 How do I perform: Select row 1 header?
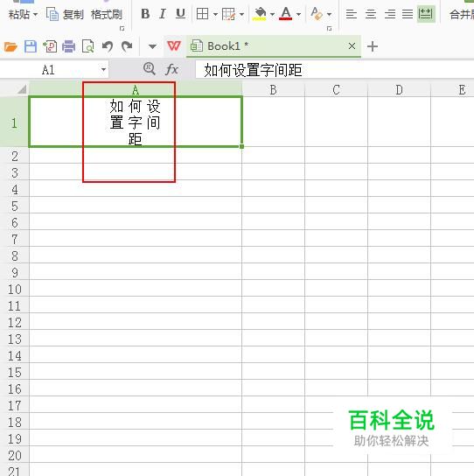pyautogui.click(x=14, y=122)
